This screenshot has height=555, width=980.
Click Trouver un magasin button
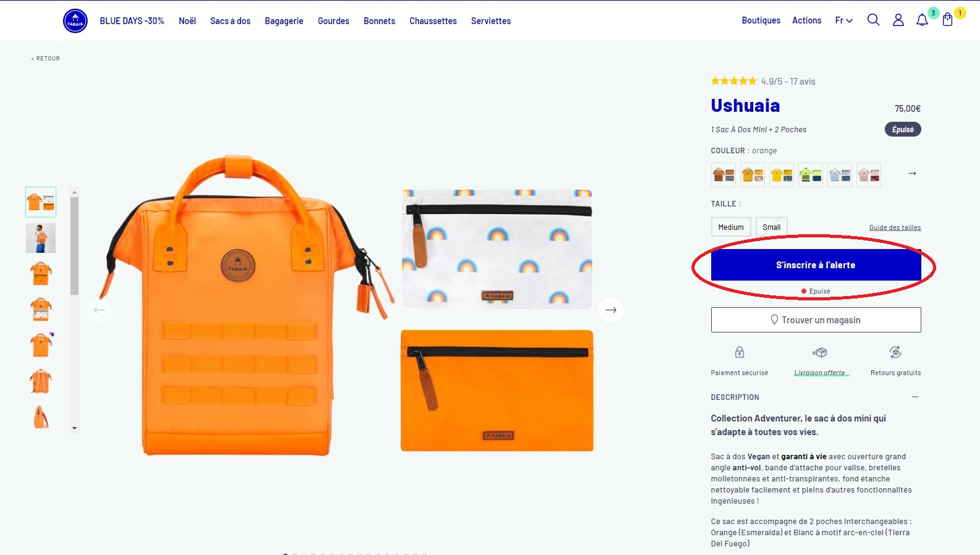tap(816, 320)
